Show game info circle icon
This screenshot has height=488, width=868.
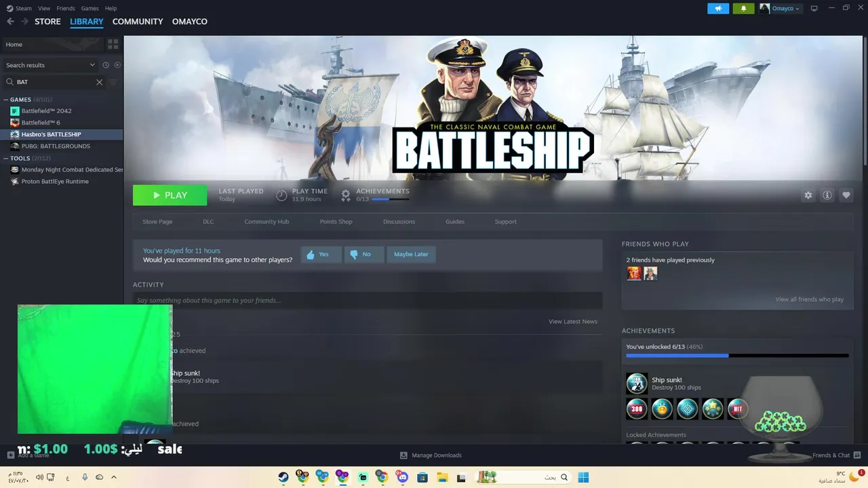(827, 195)
